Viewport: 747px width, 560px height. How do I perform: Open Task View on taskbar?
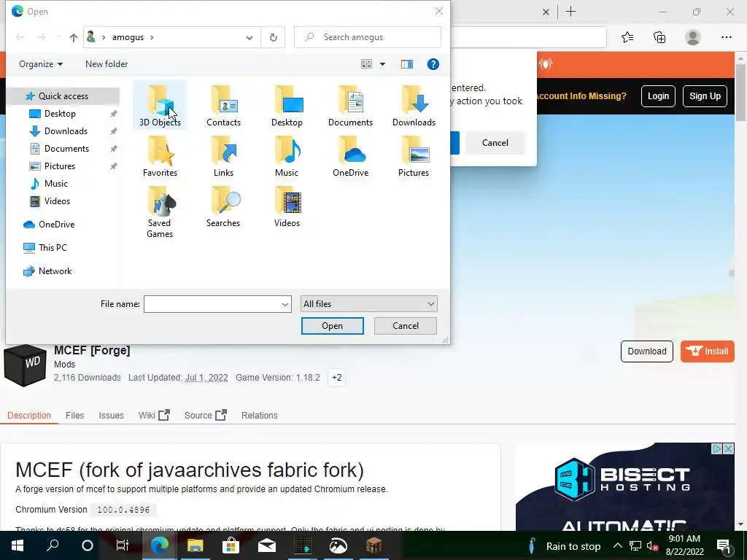(123, 545)
